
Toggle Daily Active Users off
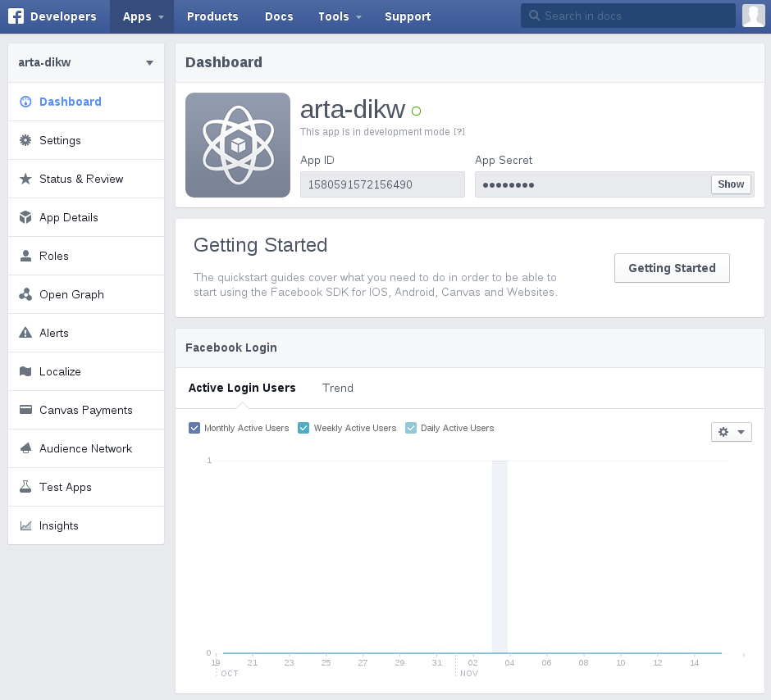point(410,427)
